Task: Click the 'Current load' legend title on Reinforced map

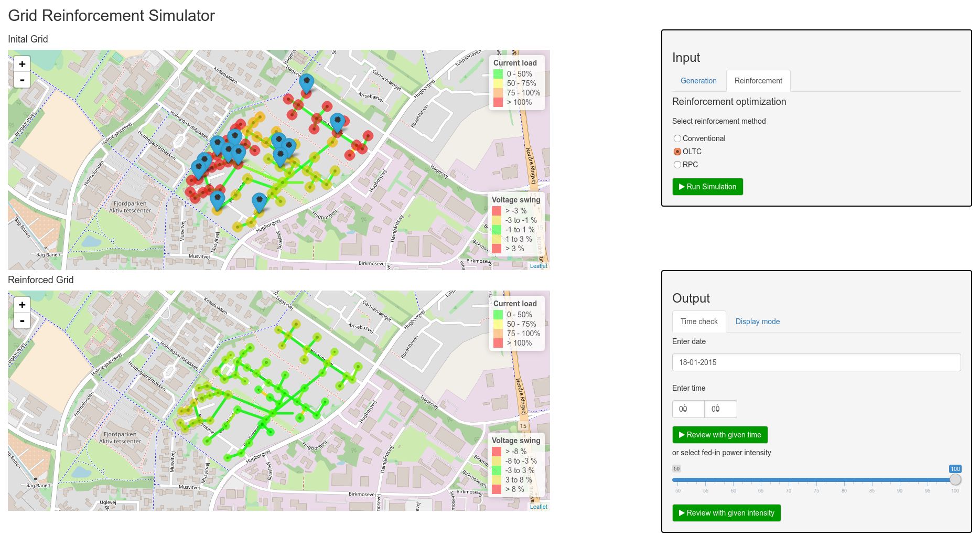Action: [x=515, y=304]
